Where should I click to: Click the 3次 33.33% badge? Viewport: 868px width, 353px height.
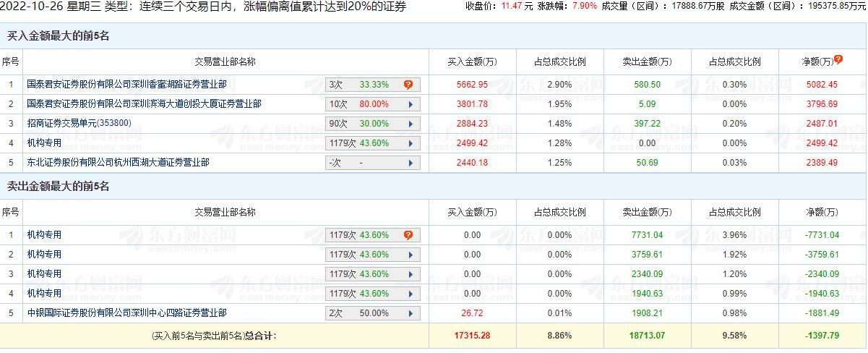coord(360,85)
